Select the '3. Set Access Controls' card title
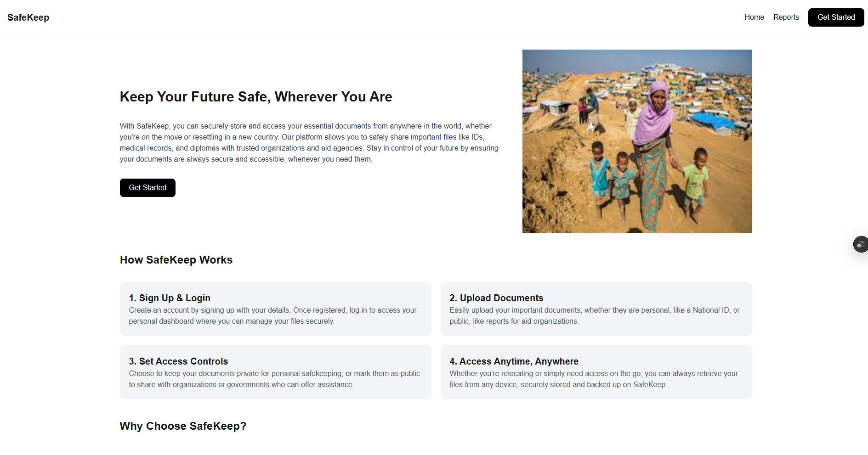 pos(178,361)
